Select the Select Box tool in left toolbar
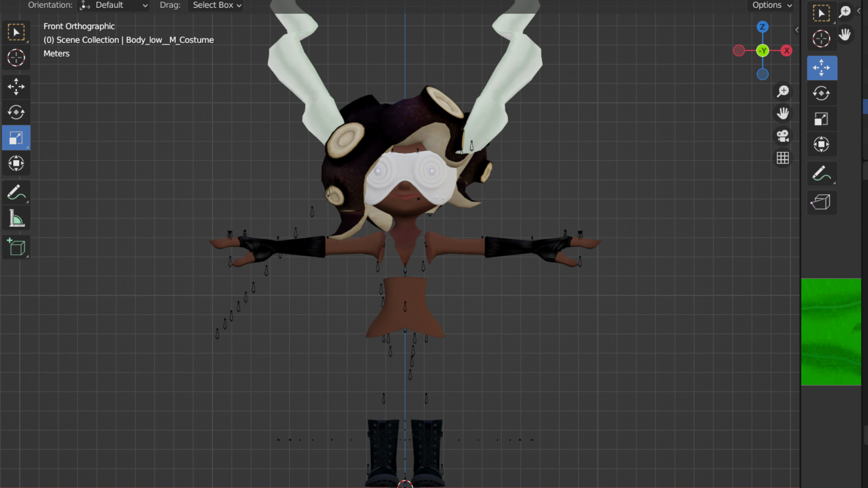 [16, 33]
